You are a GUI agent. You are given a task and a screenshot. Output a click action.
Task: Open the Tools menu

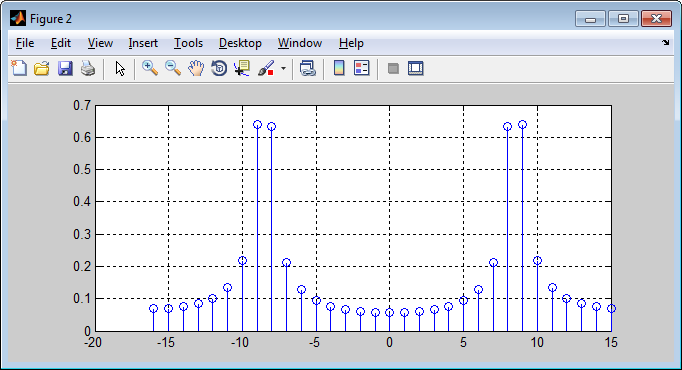coord(188,43)
